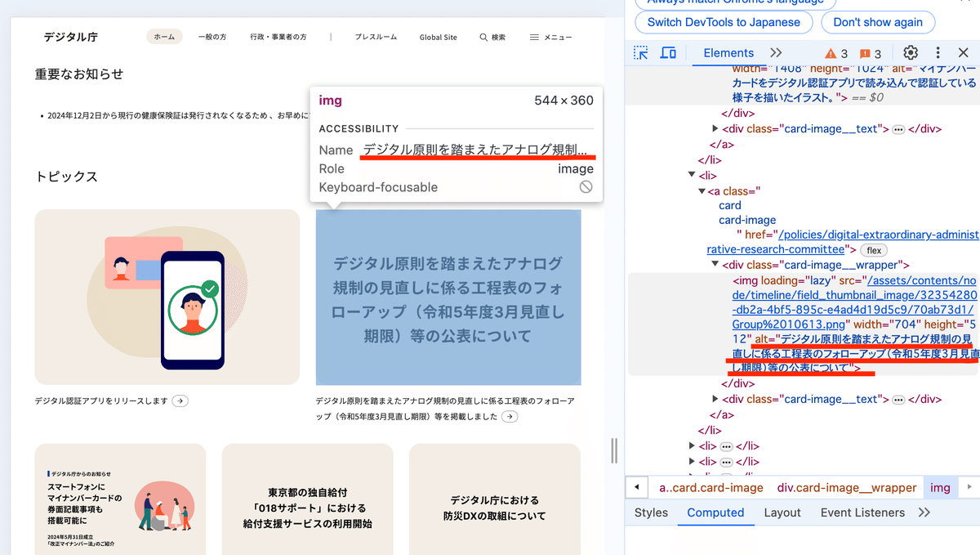Image resolution: width=980 pixels, height=555 pixels.
Task: Show more DevTools panels beside Elements
Action: click(776, 53)
